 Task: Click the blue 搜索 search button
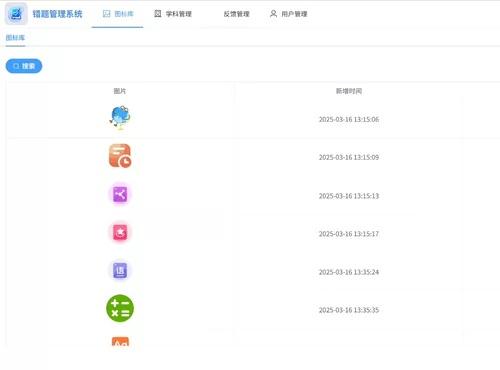[x=24, y=66]
